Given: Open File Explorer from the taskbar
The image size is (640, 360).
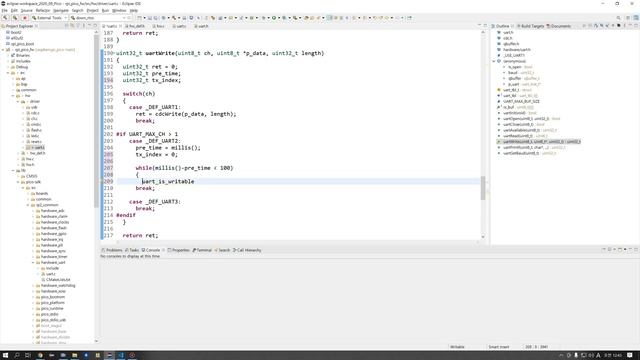Looking at the screenshot, I should (75, 356).
